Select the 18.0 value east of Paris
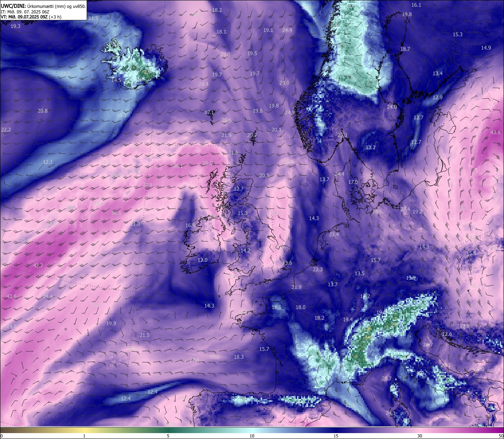Screen dimensions: 504x439 300,307
